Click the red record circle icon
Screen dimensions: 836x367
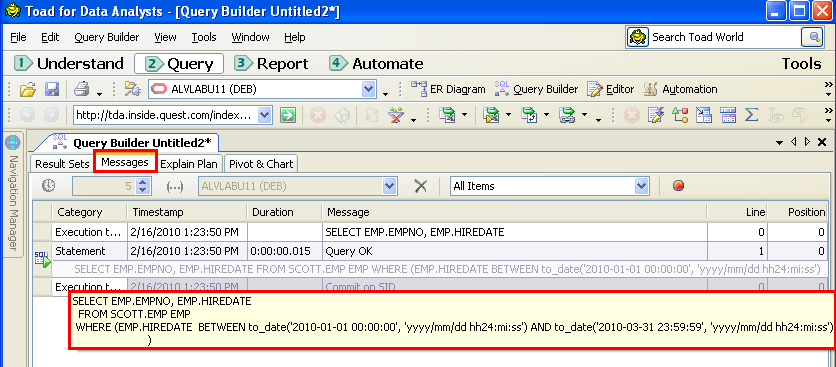pos(678,186)
